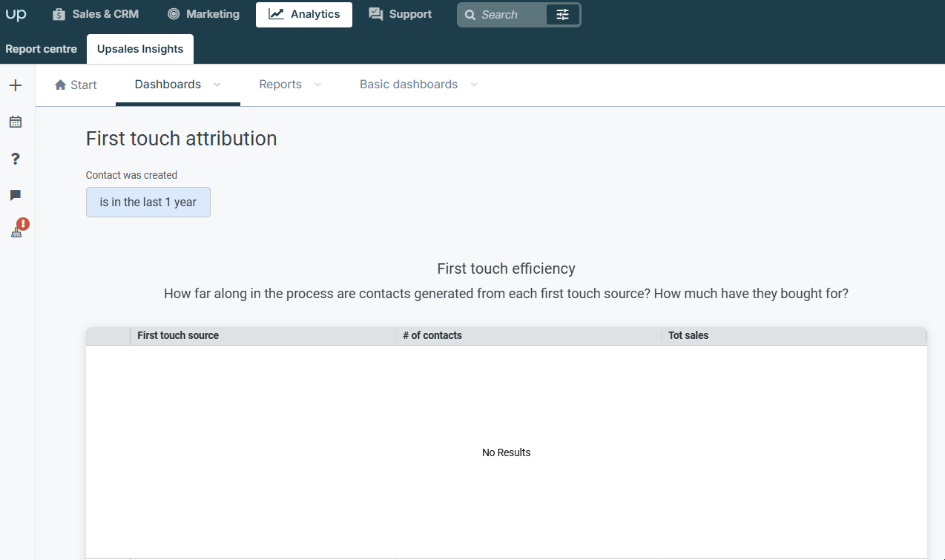Click the 'First touch attribution' heading
The image size is (945, 560).
click(x=182, y=139)
